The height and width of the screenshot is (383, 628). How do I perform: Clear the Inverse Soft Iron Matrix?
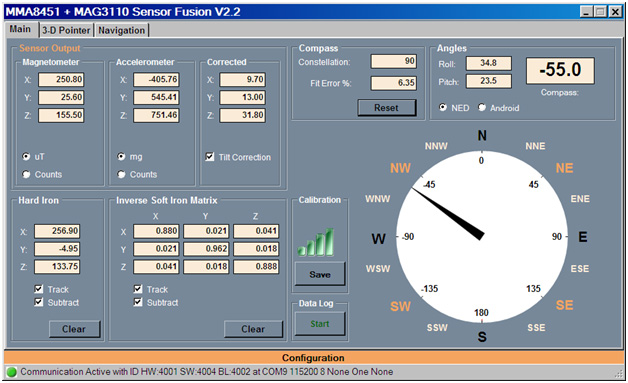(x=253, y=329)
